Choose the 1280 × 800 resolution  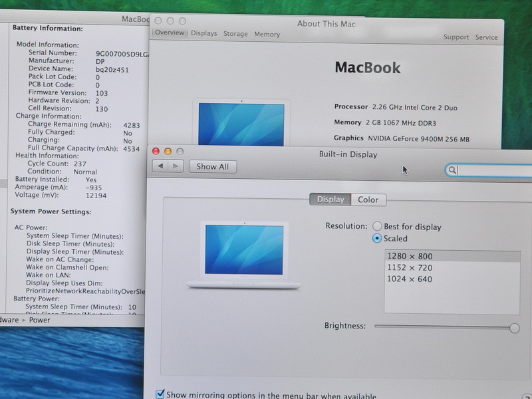(452, 256)
